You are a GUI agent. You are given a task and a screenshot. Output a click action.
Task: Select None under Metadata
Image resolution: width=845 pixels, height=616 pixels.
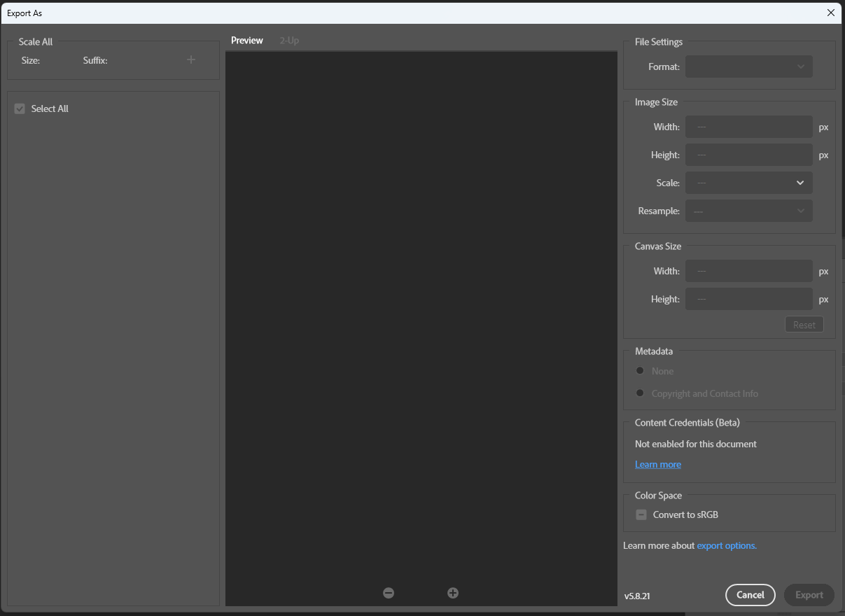639,370
